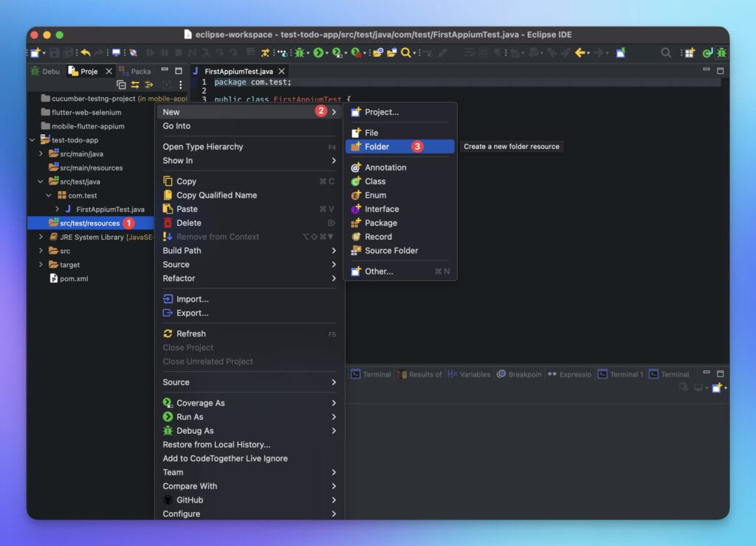Click the Run Last Tool icon
The width and height of the screenshot is (756, 546).
(x=356, y=52)
